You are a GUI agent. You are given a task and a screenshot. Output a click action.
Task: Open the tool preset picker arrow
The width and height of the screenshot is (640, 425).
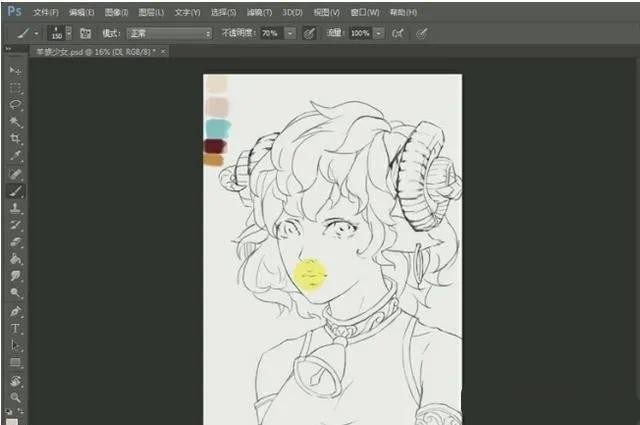(36, 33)
